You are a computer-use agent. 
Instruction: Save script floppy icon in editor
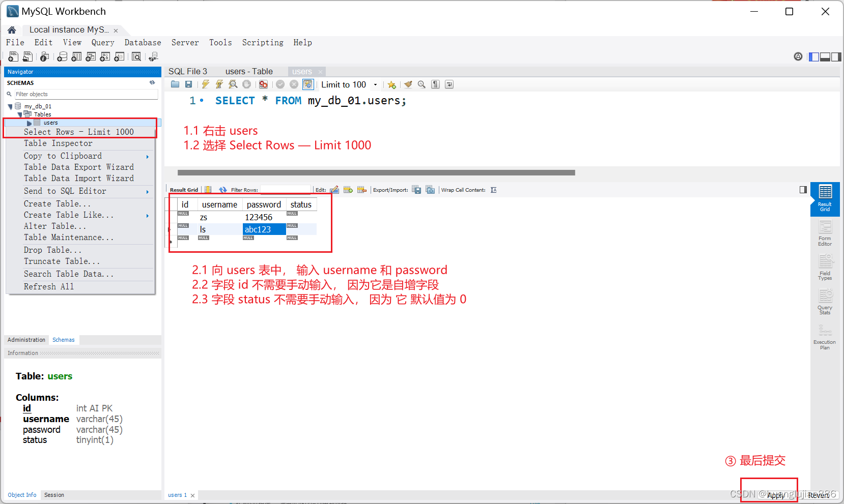[188, 84]
